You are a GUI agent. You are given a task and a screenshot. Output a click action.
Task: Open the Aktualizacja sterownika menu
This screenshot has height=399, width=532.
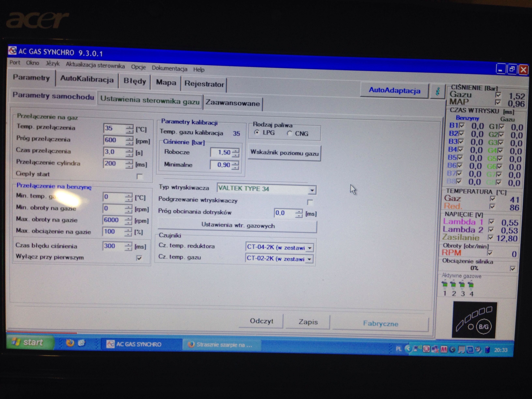[x=95, y=65]
